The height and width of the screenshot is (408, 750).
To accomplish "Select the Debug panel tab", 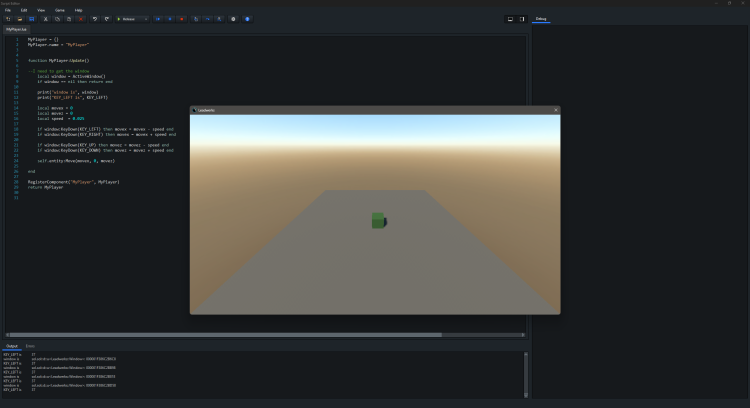I will [x=541, y=19].
